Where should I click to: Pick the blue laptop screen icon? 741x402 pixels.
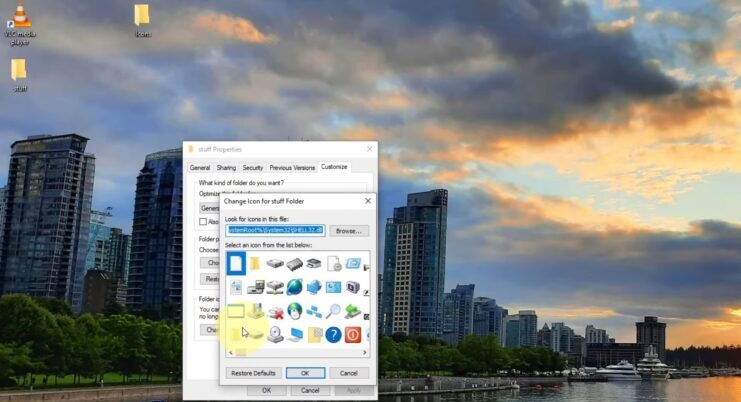[294, 335]
